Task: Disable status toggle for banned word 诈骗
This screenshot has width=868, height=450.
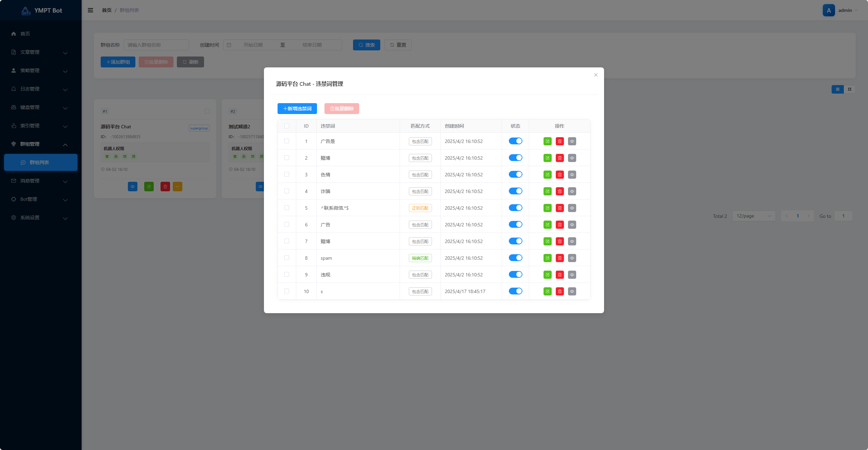Action: (x=515, y=191)
